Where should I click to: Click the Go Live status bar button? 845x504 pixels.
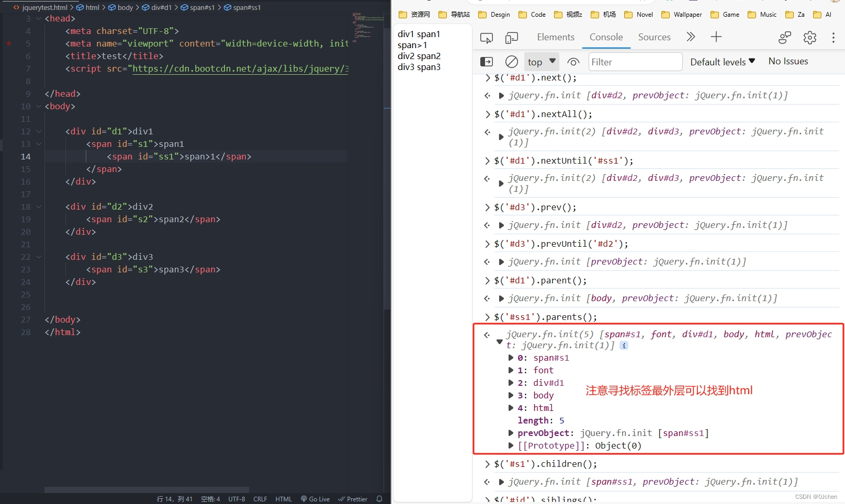coord(315,499)
